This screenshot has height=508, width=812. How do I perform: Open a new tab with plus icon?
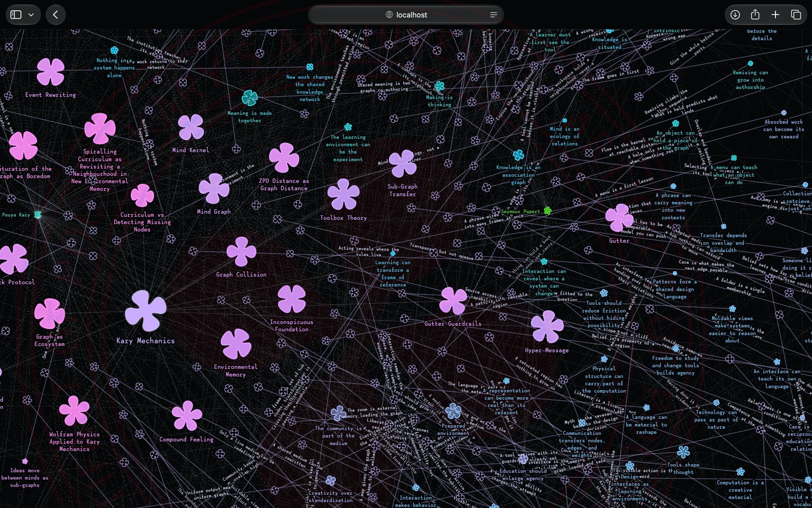pos(775,15)
